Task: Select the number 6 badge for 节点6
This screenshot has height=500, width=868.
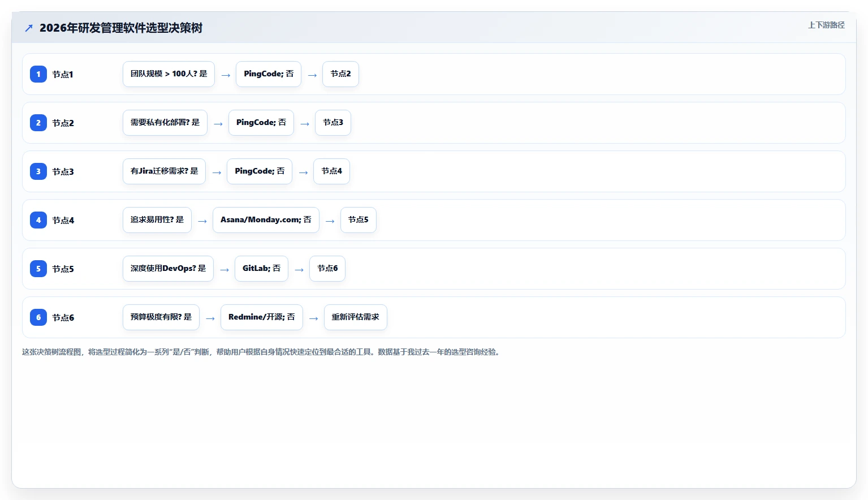Action: [38, 317]
